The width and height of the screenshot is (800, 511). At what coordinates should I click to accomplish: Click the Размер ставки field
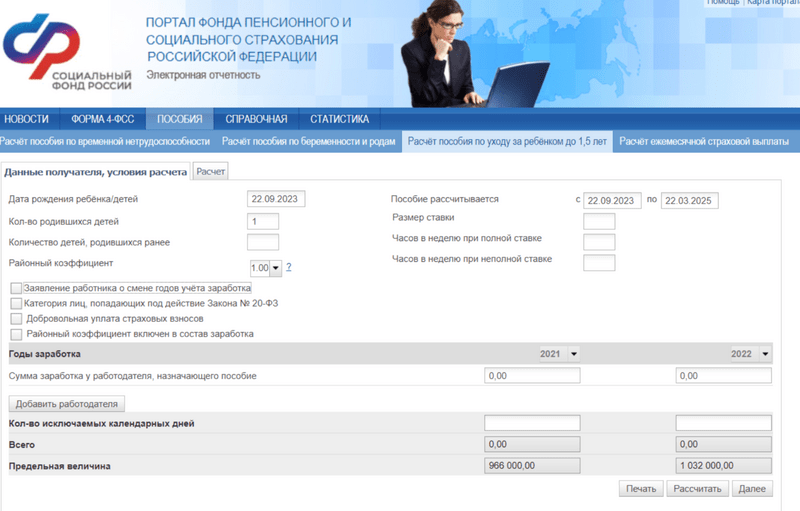click(x=599, y=221)
